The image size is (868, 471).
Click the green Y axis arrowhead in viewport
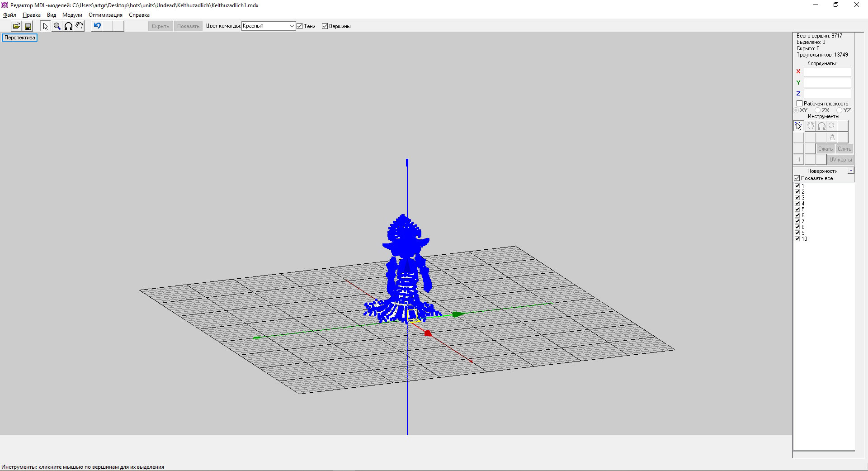(x=458, y=314)
